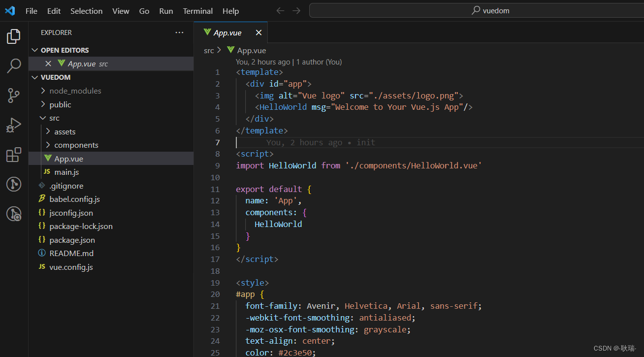Viewport: 644px width, 357px height.
Task: Open the Explorer more actions button
Action: pyautogui.click(x=179, y=32)
